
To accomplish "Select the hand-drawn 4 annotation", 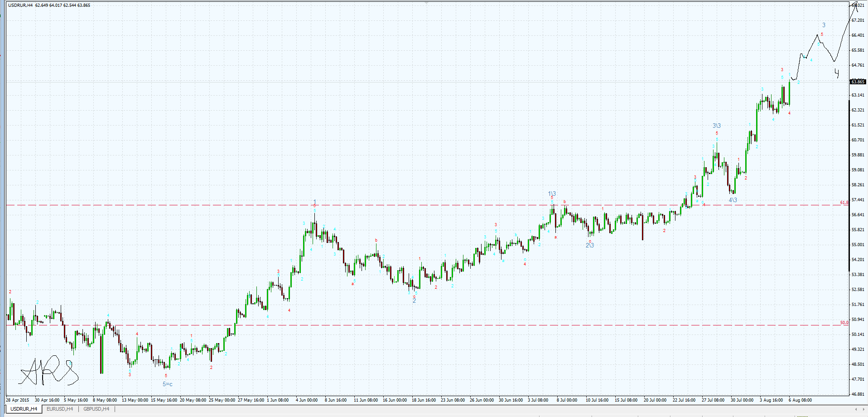I will click(x=837, y=73).
